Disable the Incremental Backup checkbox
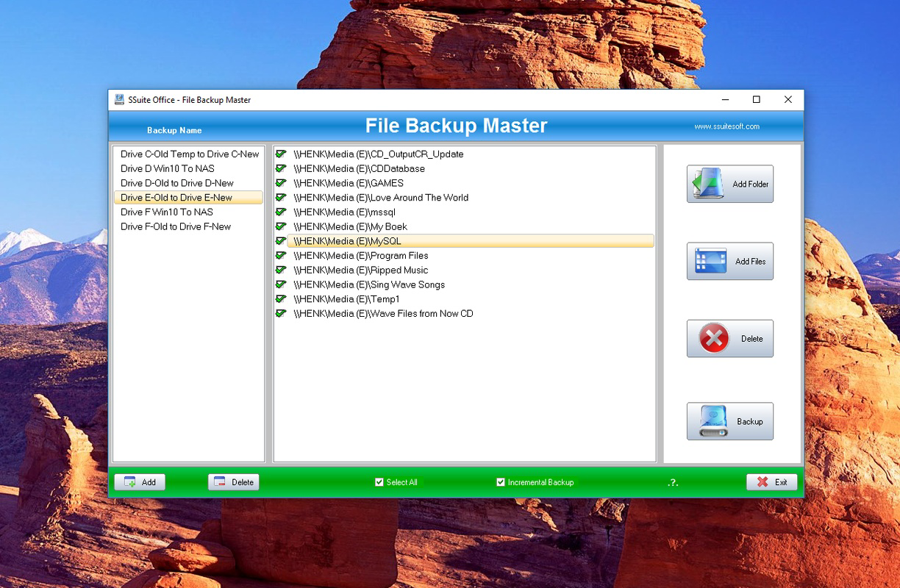This screenshot has height=588, width=900. coord(501,482)
